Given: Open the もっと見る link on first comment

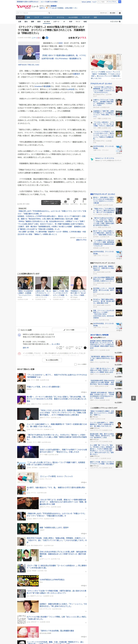Looking at the screenshot, I should coord(56,344).
